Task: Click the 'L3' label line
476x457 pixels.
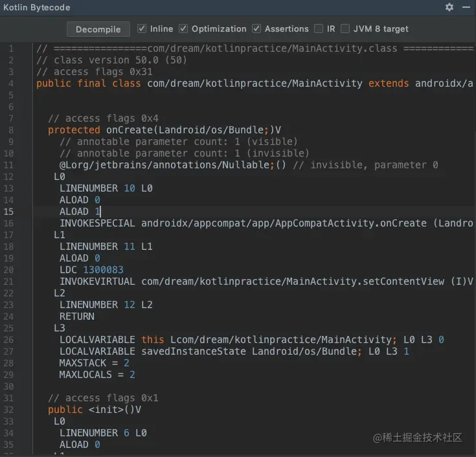Action: pos(60,328)
